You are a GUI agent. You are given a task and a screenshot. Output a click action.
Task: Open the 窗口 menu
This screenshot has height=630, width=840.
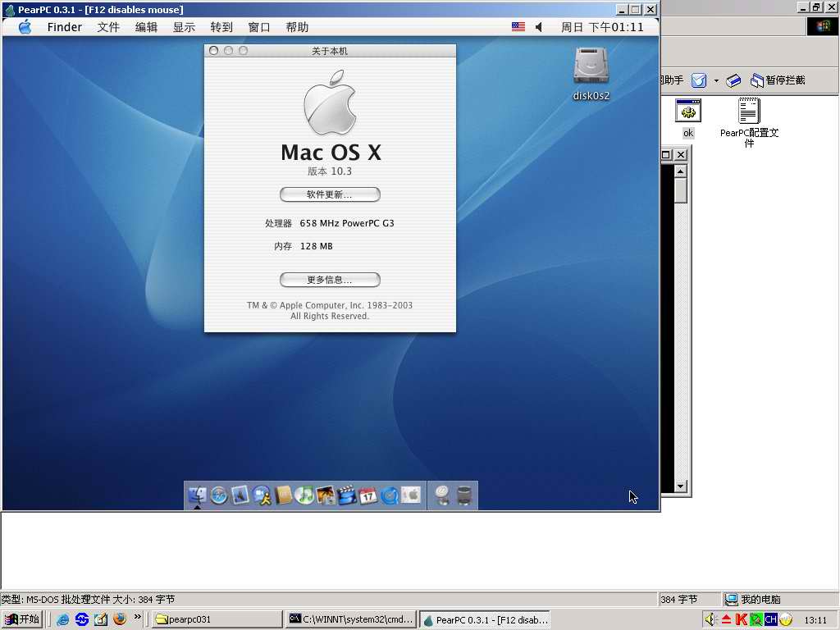(259, 27)
